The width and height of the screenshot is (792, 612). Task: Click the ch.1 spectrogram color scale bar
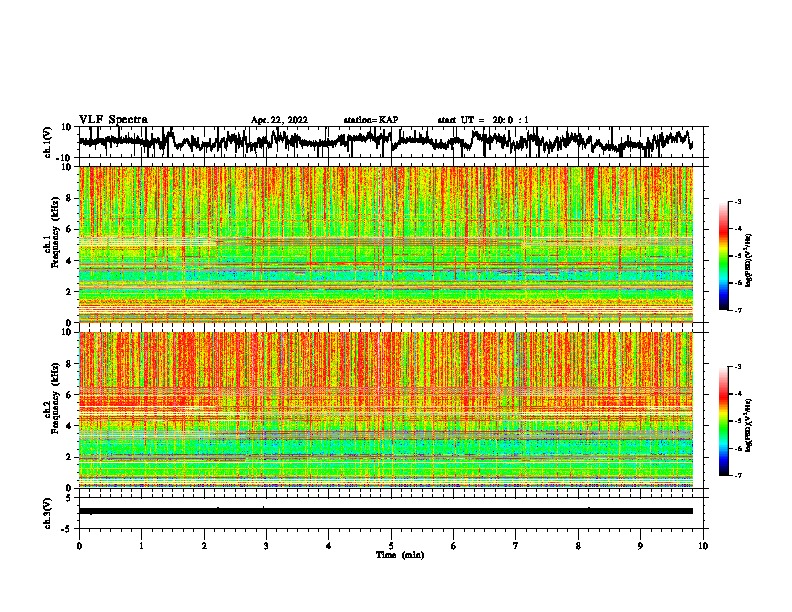tap(724, 256)
